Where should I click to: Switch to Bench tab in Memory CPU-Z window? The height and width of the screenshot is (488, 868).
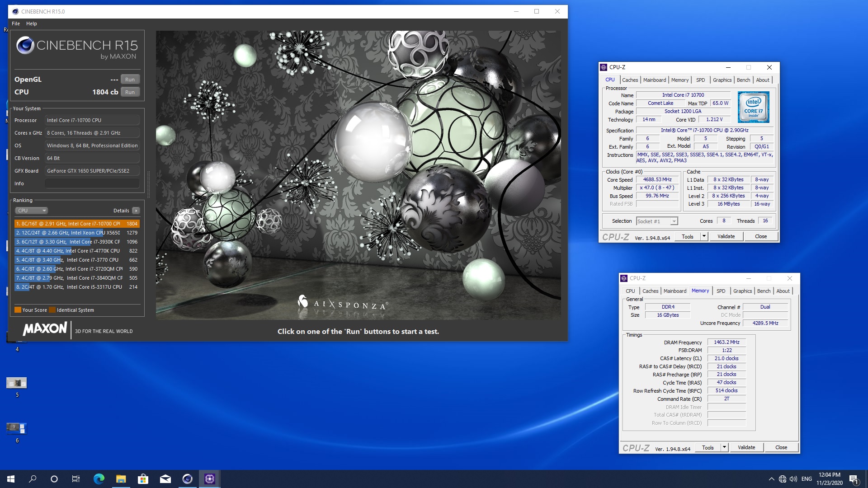tap(764, 291)
